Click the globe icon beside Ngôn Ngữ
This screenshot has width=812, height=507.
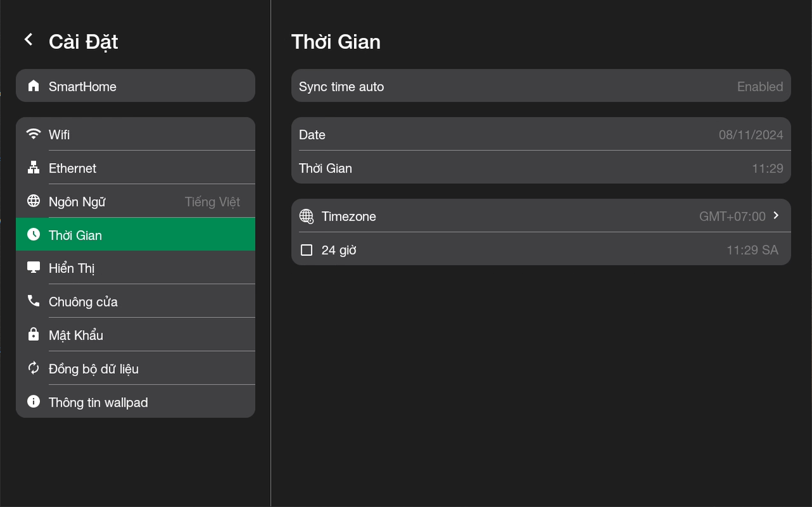[34, 201]
